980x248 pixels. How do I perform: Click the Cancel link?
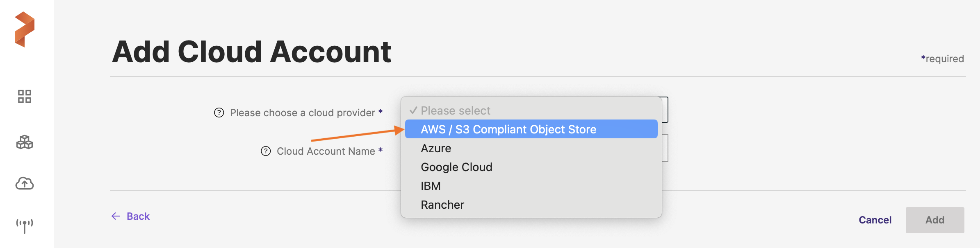coord(875,220)
